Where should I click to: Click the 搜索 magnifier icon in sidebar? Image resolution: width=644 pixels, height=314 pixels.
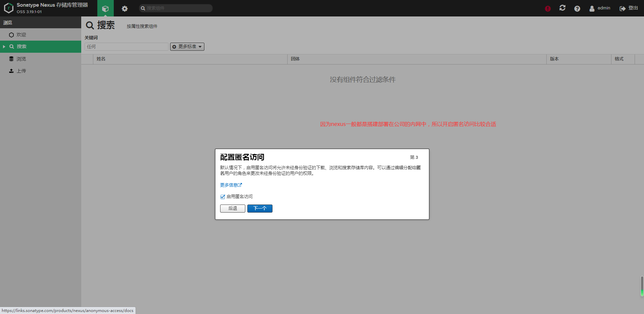12,47
